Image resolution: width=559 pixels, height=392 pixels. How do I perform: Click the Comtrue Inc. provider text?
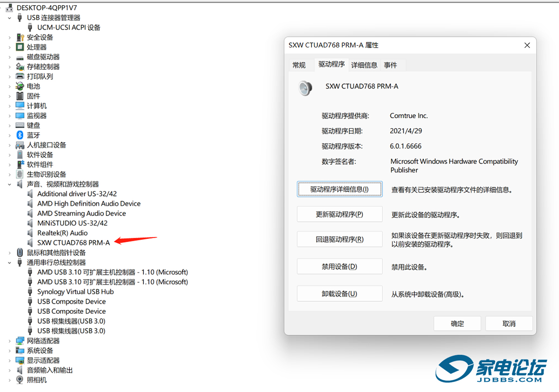(409, 115)
